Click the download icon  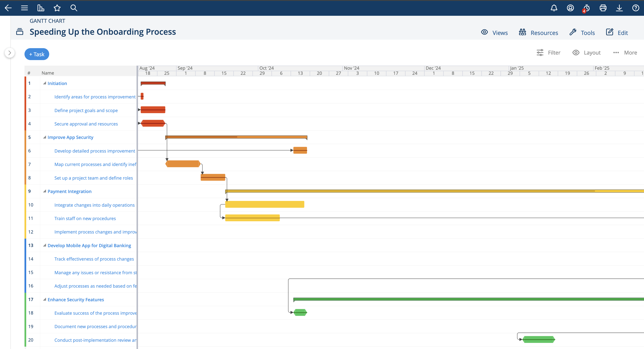click(619, 8)
